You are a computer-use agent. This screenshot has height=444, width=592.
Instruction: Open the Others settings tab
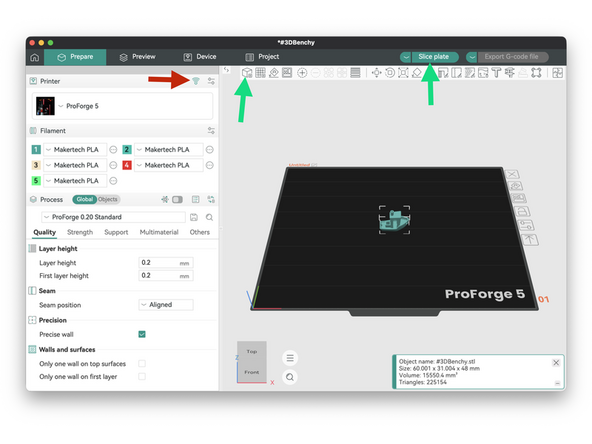click(x=199, y=232)
